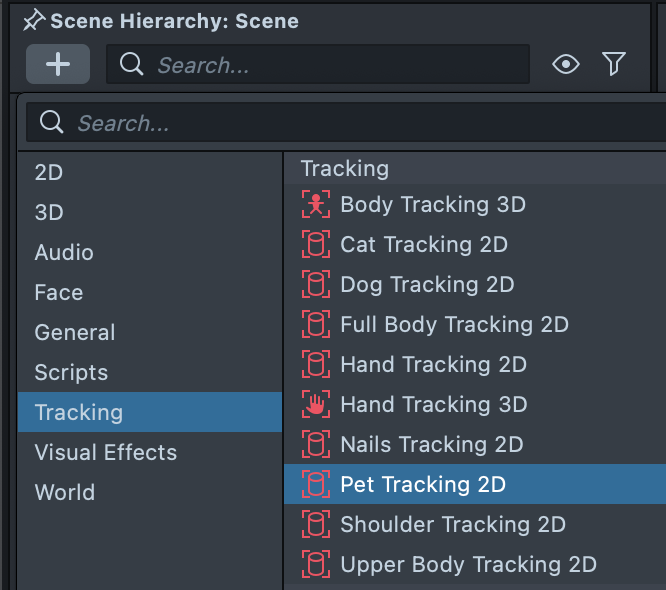Choose the World category
The width and height of the screenshot is (666, 590).
click(x=65, y=493)
